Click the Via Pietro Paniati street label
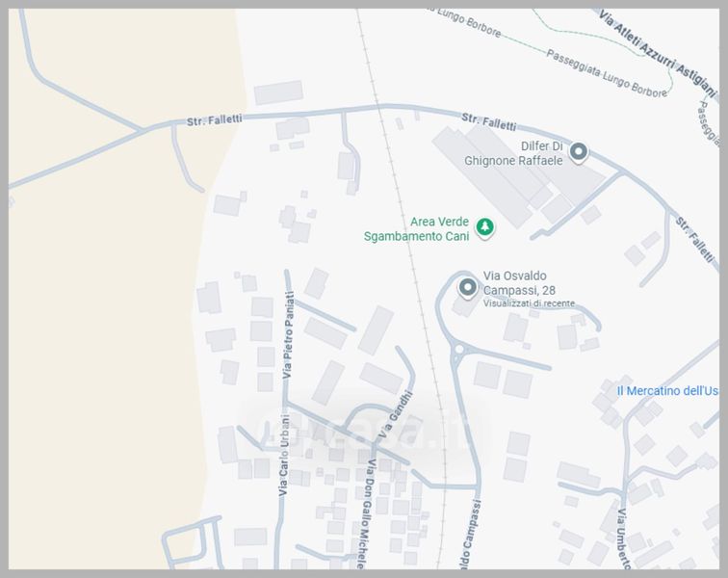The image size is (728, 578). click(288, 334)
